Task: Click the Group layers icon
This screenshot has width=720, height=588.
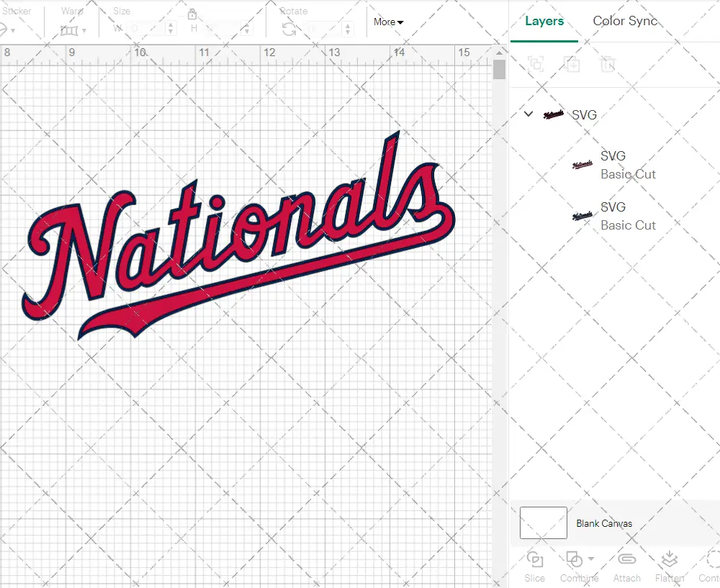Action: [x=535, y=64]
